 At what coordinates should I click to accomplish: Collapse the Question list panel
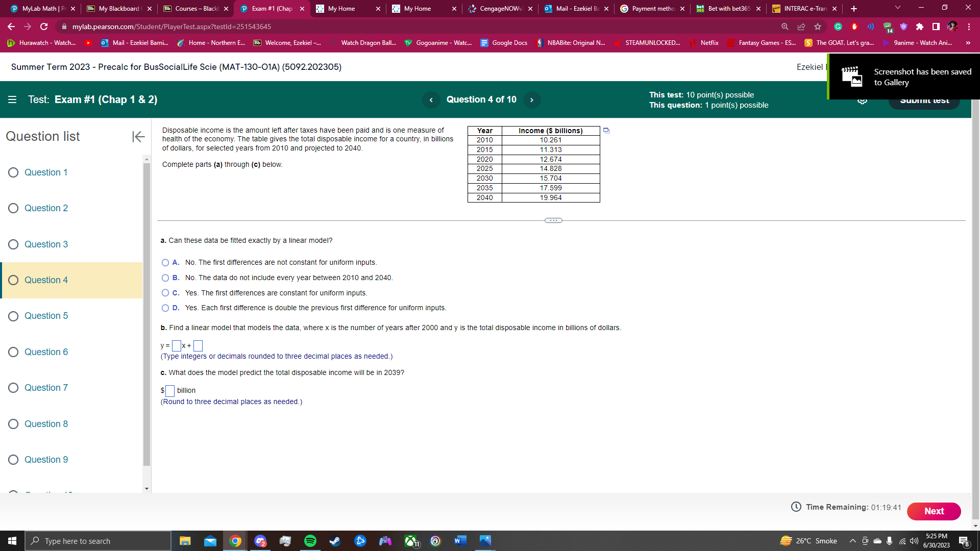point(138,137)
